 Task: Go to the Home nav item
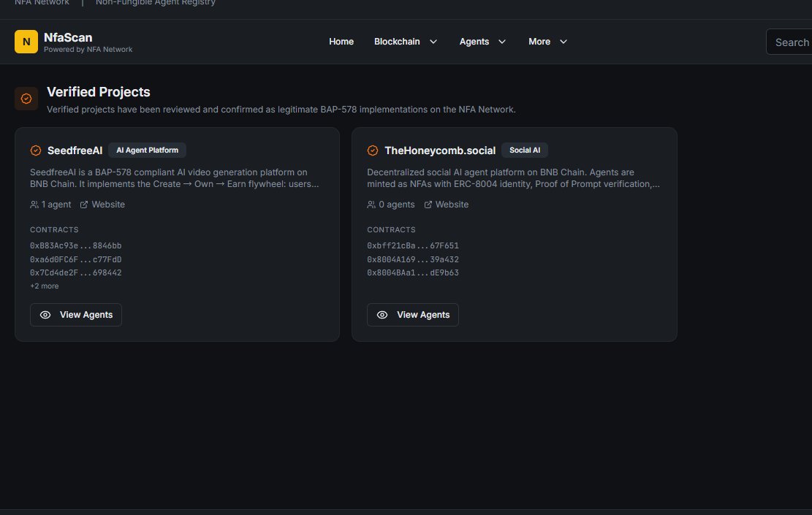341,42
